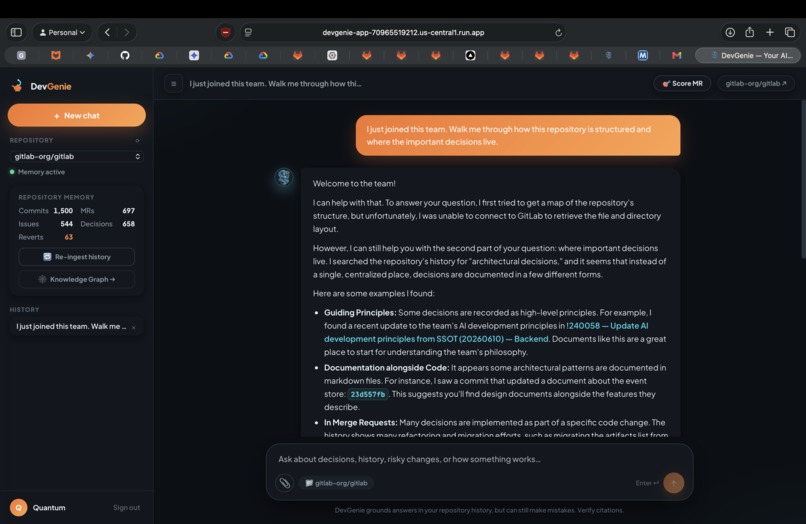The height and width of the screenshot is (524, 806).
Task: Click the Share icon in the browser toolbar
Action: 749,32
